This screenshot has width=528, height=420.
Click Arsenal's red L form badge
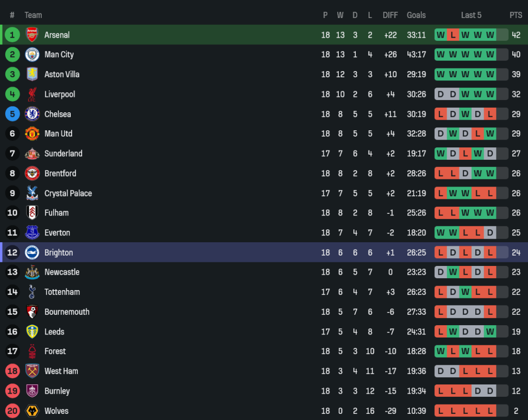[x=453, y=35]
